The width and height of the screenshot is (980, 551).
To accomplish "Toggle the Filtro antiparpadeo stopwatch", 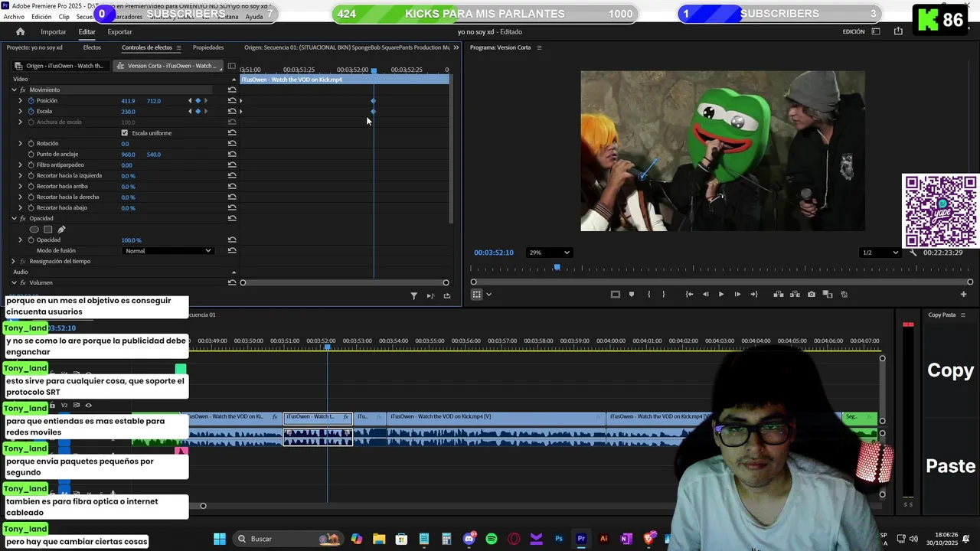I will pyautogui.click(x=31, y=165).
